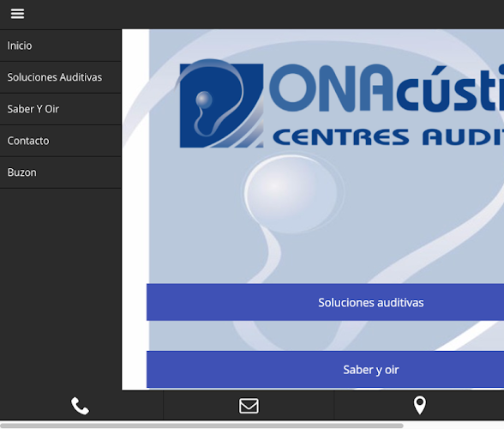
Task: Click the horizontal scrollbar thumb
Action: [202, 426]
